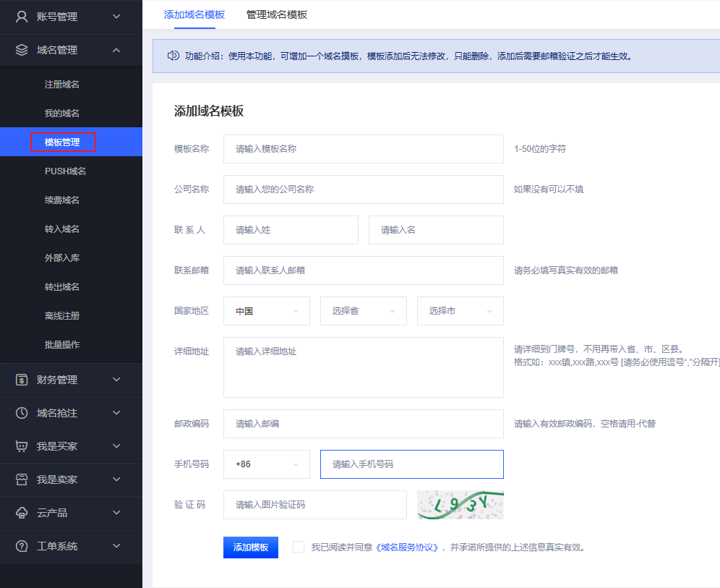Click the 我是买家 shopping cart icon
Image resolution: width=720 pixels, height=588 pixels.
[22, 446]
